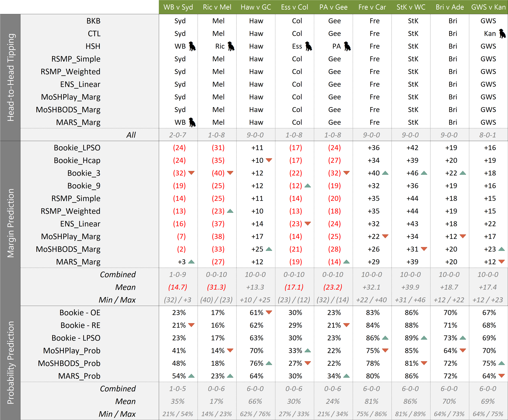This screenshot has width=508, height=420.
Task: Click red down arrow beside MoSHPlay_Marg +22
Action: coord(385,236)
